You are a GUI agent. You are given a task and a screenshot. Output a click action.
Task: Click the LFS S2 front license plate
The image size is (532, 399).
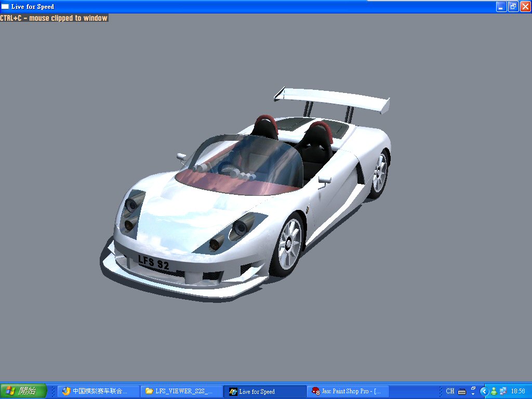click(x=153, y=262)
